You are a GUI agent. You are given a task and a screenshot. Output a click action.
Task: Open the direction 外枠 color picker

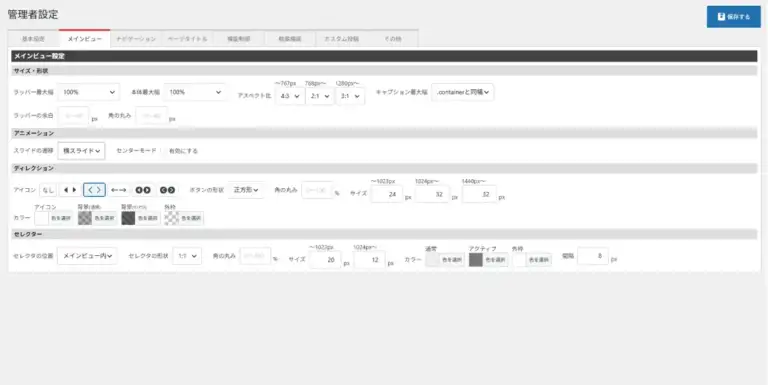184,218
